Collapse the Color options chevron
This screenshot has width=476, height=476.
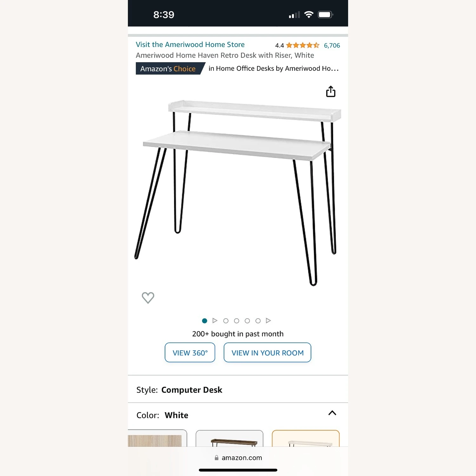point(332,413)
